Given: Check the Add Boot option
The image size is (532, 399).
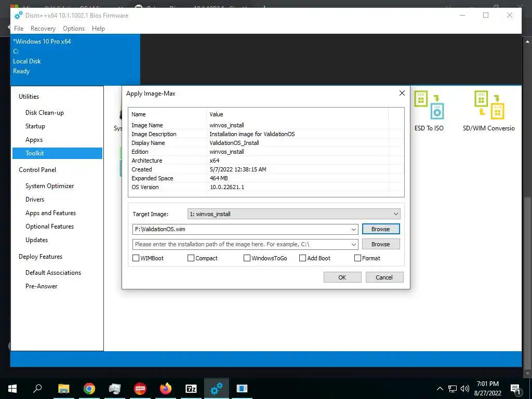Looking at the screenshot, I should 303,258.
